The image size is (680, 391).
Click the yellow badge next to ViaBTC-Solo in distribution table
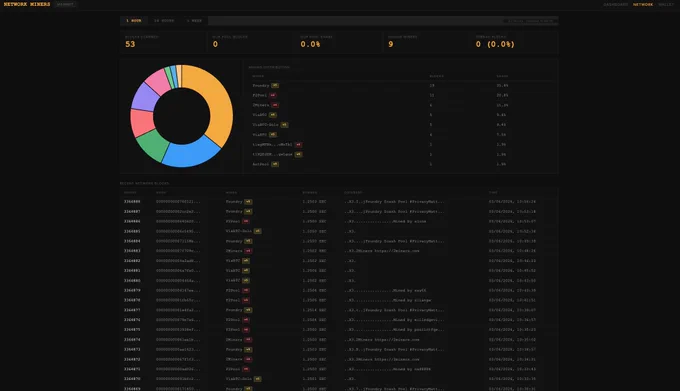click(x=284, y=125)
